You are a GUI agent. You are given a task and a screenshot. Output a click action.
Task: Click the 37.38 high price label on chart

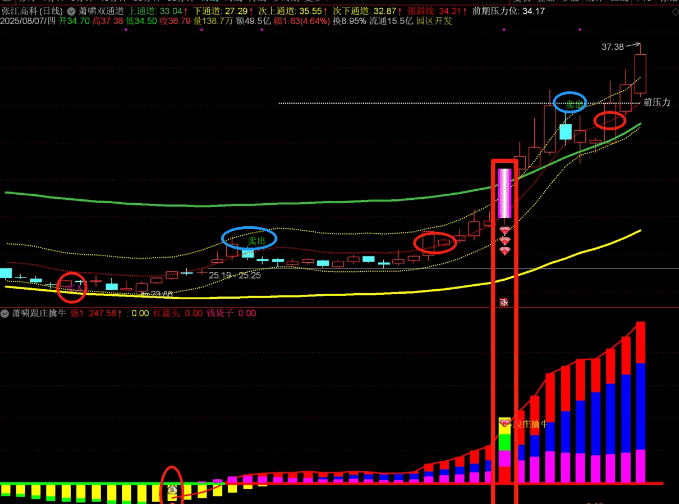[x=612, y=47]
